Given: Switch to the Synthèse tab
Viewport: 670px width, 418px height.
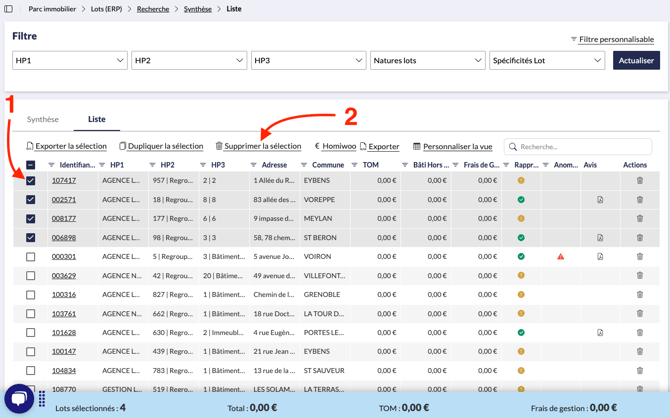Looking at the screenshot, I should 43,120.
